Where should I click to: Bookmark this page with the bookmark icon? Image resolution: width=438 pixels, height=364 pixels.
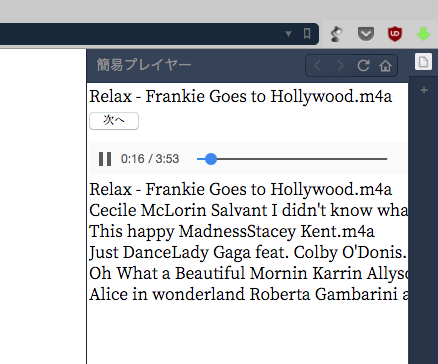(307, 34)
